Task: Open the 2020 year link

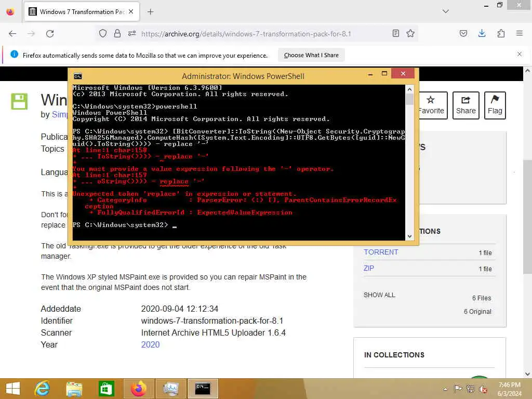Action: [150, 344]
